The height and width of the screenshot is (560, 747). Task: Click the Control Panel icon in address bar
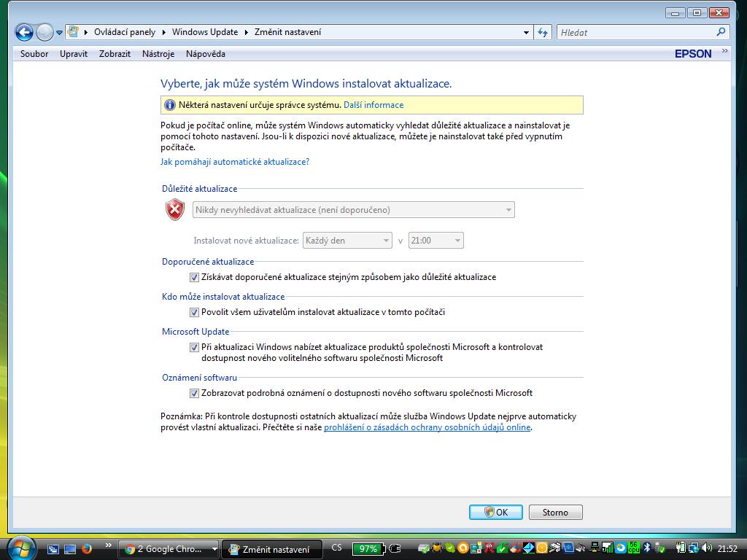(x=73, y=32)
